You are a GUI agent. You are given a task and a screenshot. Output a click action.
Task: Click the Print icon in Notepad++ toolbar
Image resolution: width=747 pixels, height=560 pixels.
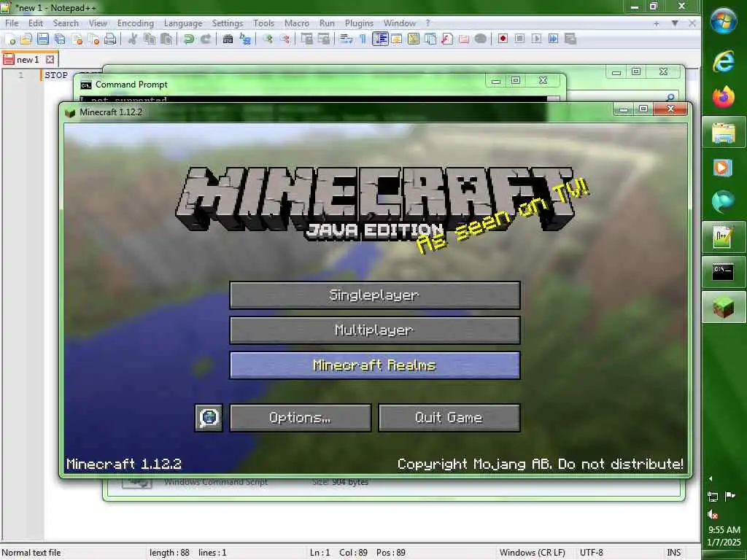coord(110,39)
